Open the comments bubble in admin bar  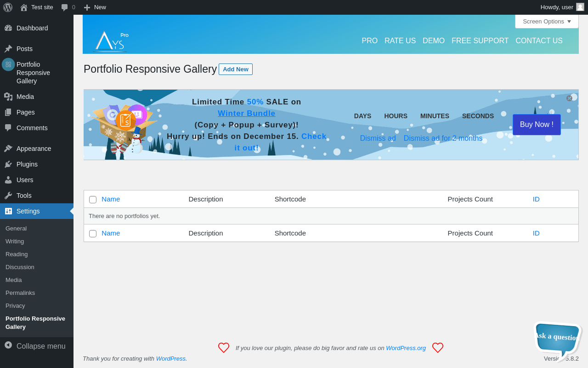65,7
